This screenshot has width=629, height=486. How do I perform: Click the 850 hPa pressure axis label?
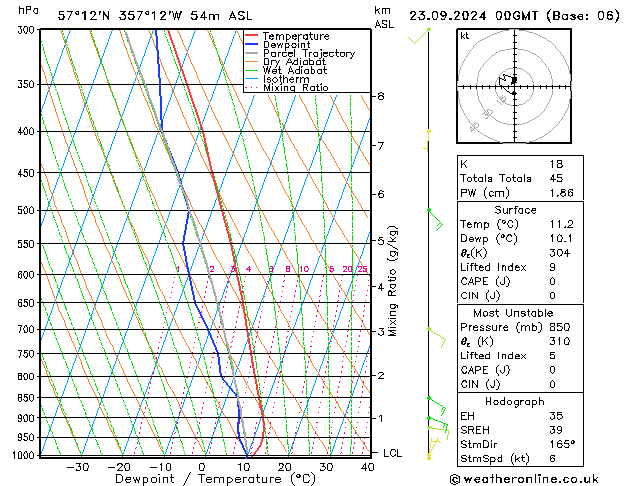(x=26, y=398)
